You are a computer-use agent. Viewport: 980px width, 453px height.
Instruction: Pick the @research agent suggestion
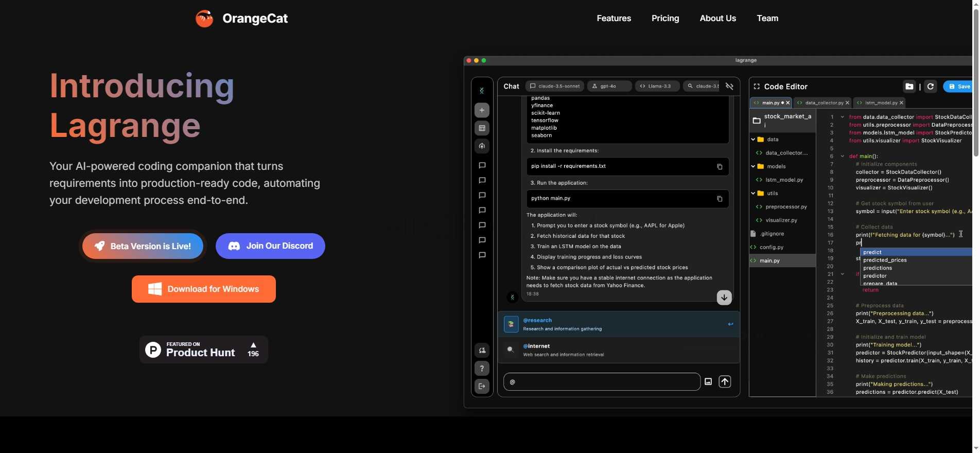tap(619, 324)
